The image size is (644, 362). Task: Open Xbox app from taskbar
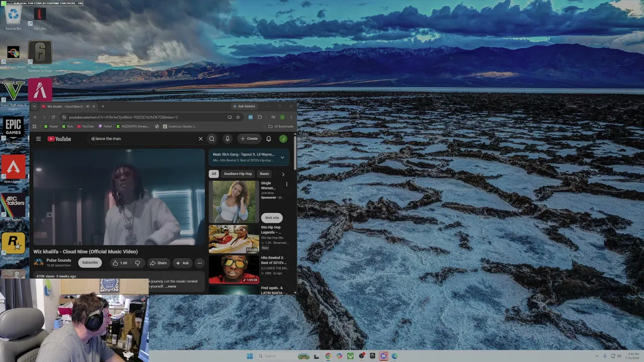[x=350, y=356]
